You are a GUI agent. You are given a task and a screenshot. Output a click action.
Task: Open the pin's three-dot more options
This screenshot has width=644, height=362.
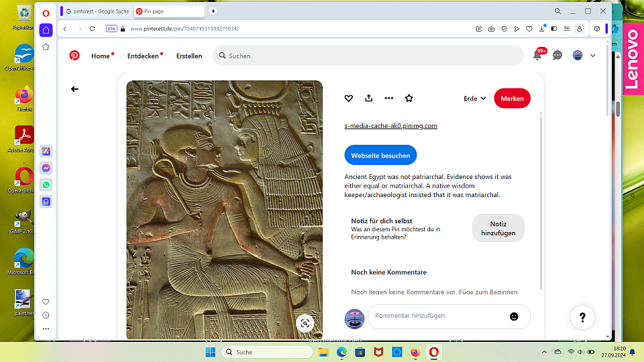(x=389, y=98)
